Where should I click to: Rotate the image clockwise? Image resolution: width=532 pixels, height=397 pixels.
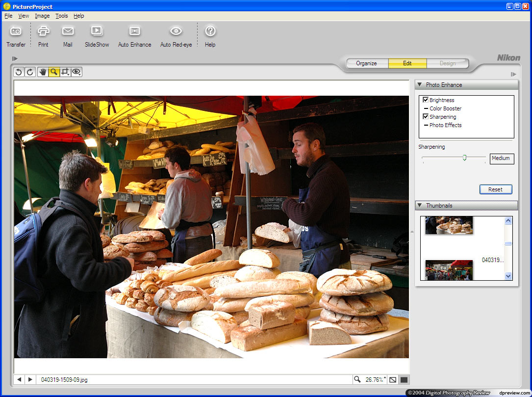pyautogui.click(x=30, y=72)
